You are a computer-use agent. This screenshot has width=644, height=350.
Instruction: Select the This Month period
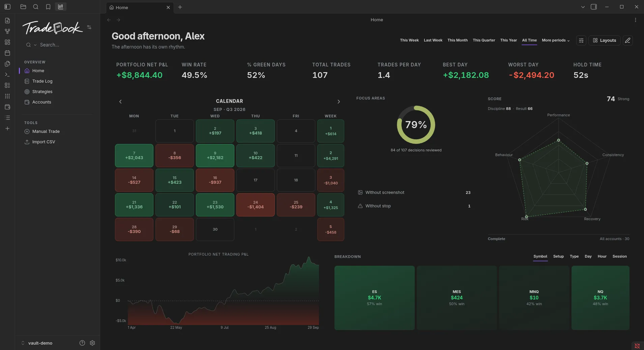tap(458, 40)
